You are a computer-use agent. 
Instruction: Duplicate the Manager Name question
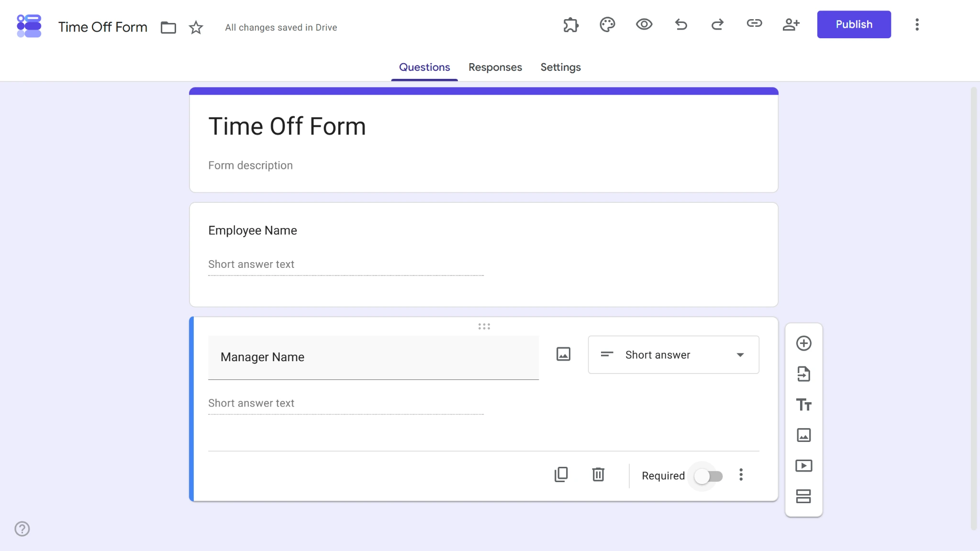click(561, 475)
